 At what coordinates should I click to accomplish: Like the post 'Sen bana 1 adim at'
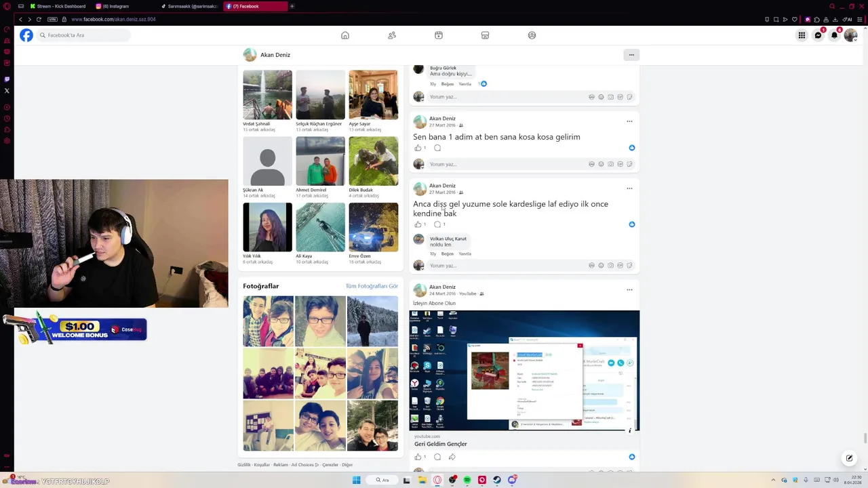tap(418, 148)
